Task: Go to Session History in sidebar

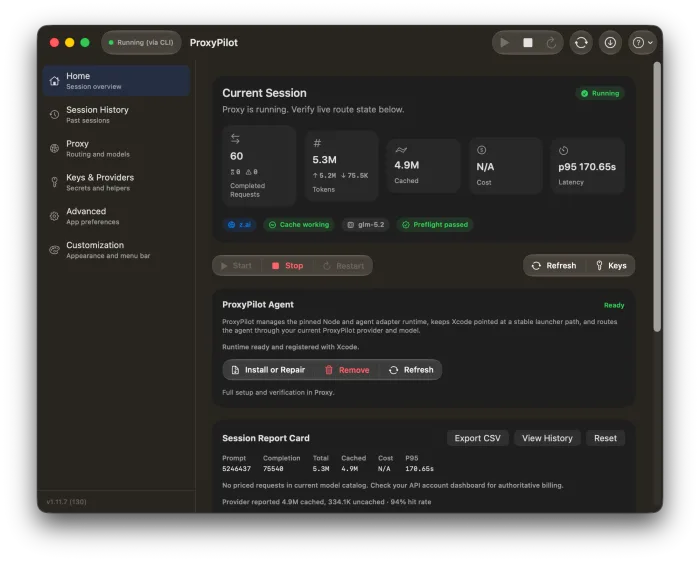Action: [x=117, y=115]
